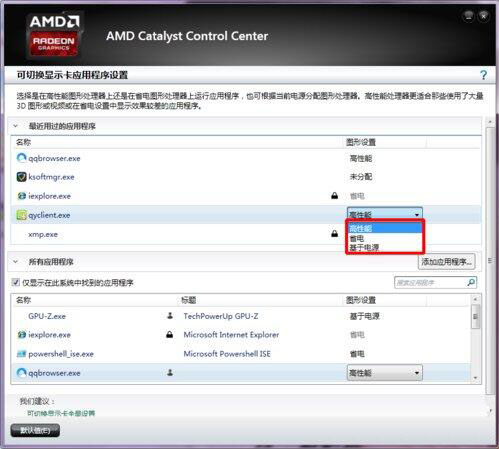This screenshot has width=499, height=449.
Task: Click the powershell_ise.exe icon
Action: coord(22,354)
